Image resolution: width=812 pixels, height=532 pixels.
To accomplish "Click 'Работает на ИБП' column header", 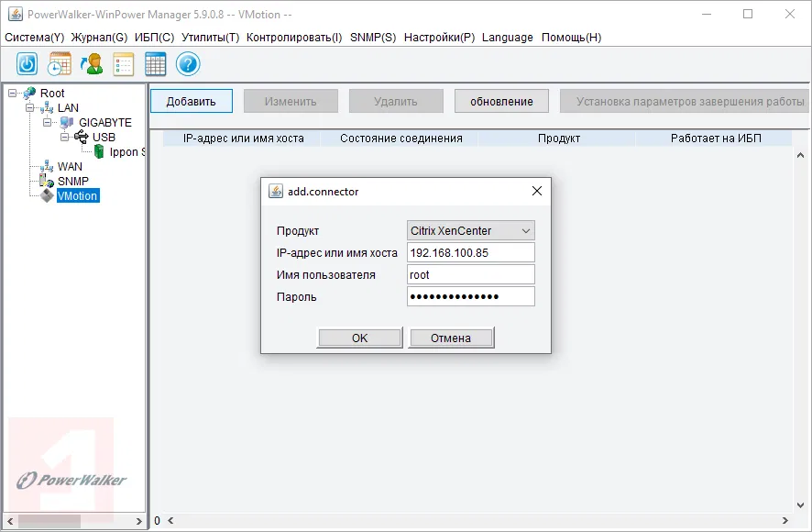I will 716,139.
